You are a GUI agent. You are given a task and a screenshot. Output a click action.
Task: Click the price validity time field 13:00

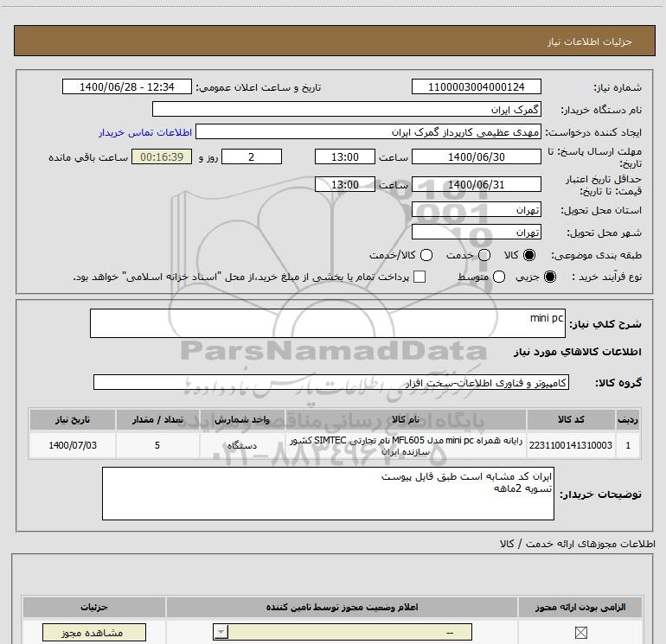[345, 185]
